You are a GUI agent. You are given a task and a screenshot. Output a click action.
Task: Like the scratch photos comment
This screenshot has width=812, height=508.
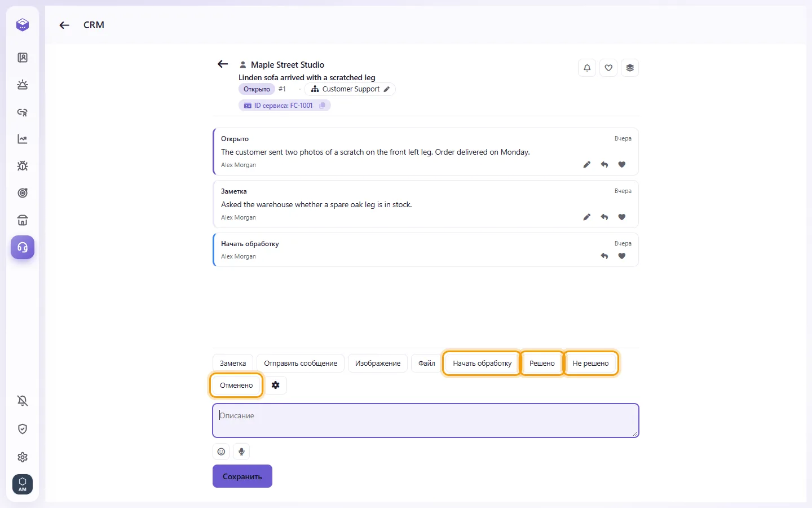pyautogui.click(x=622, y=165)
